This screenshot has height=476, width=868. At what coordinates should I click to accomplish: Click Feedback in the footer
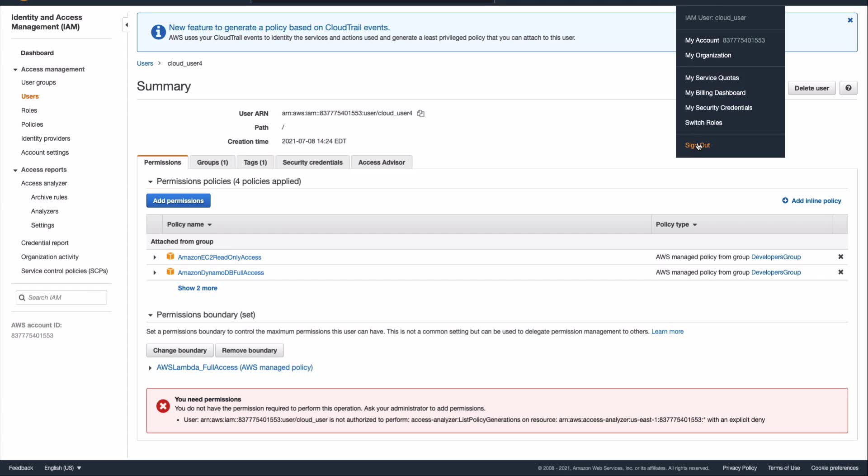coord(21,468)
